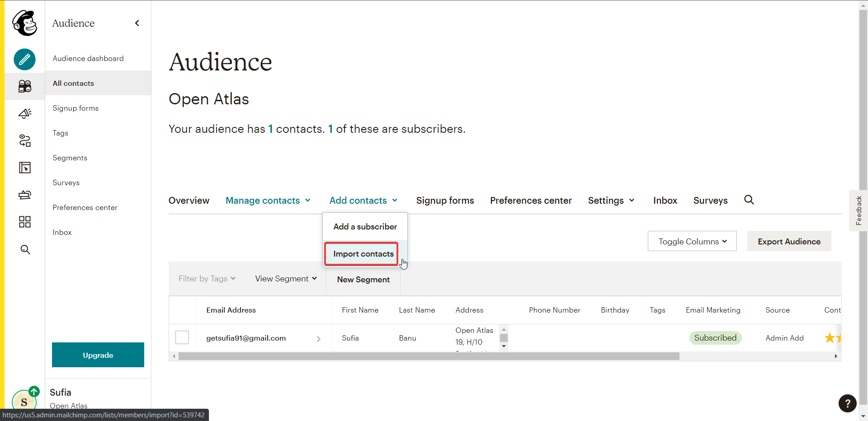Open Inbox in sidebar
This screenshot has height=421, width=868.
[x=62, y=232]
